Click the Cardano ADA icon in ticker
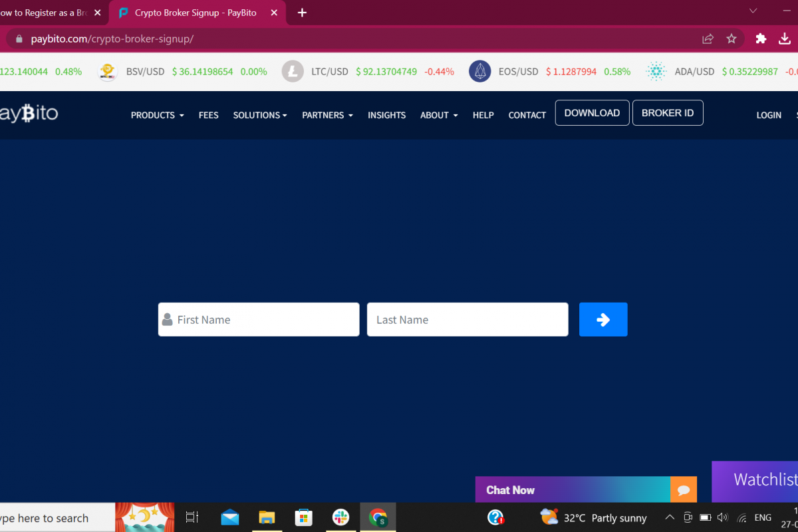 click(x=656, y=71)
